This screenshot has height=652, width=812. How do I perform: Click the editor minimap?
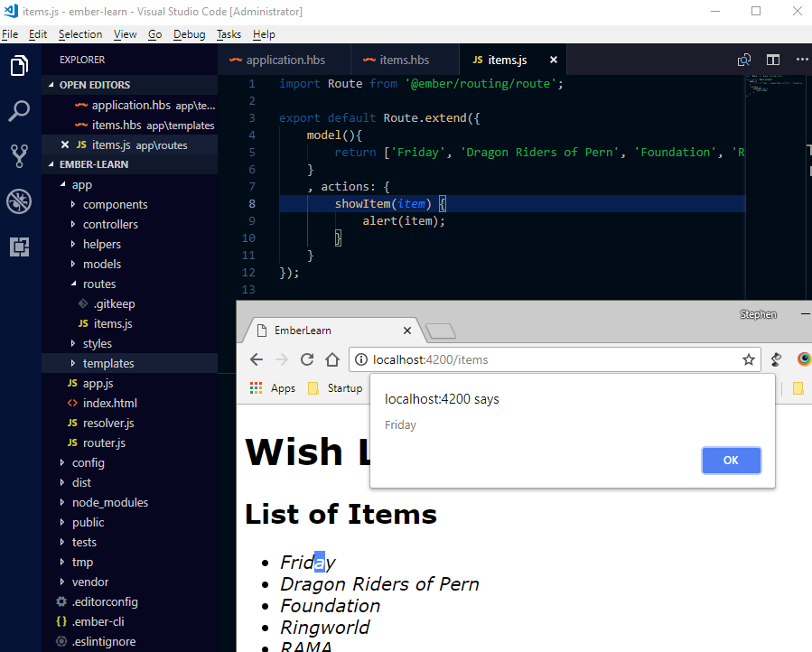click(775, 87)
